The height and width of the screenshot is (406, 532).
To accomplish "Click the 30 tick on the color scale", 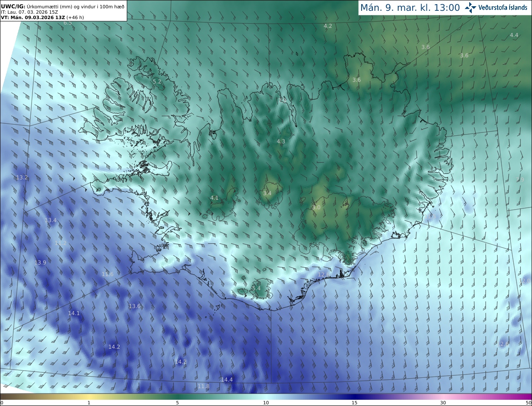I will click(443, 403).
